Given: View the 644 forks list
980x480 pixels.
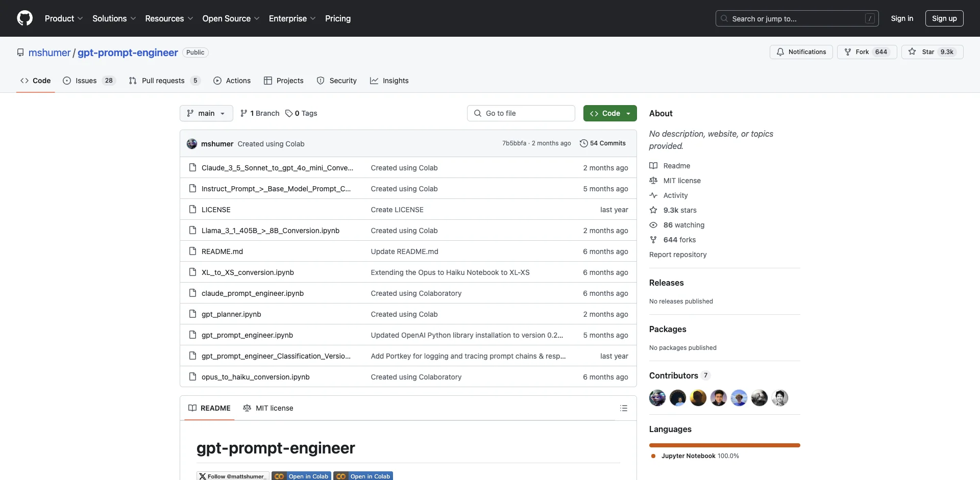Looking at the screenshot, I should click(673, 240).
